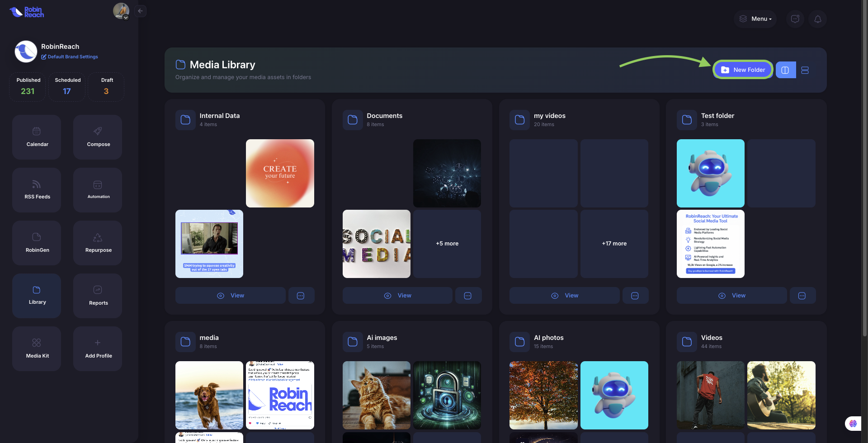Expand the Menu dropdown
The height and width of the screenshot is (443, 868).
755,19
